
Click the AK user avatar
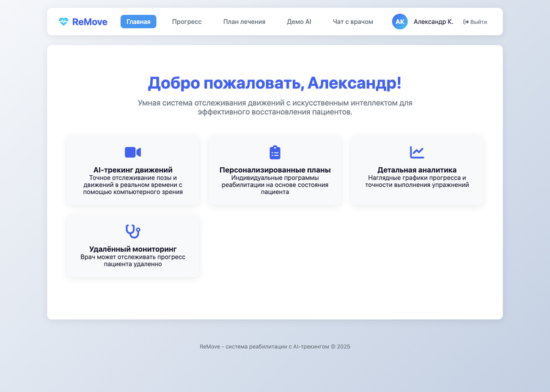tap(400, 22)
